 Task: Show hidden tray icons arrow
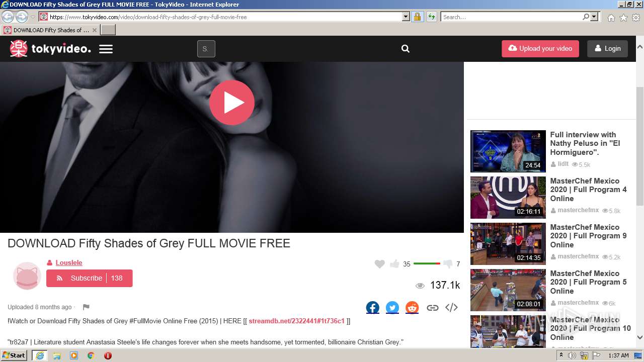[561, 355]
